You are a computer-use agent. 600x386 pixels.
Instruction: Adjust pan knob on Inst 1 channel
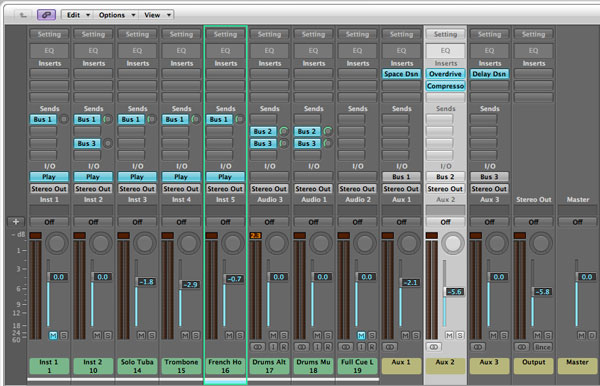(x=57, y=243)
